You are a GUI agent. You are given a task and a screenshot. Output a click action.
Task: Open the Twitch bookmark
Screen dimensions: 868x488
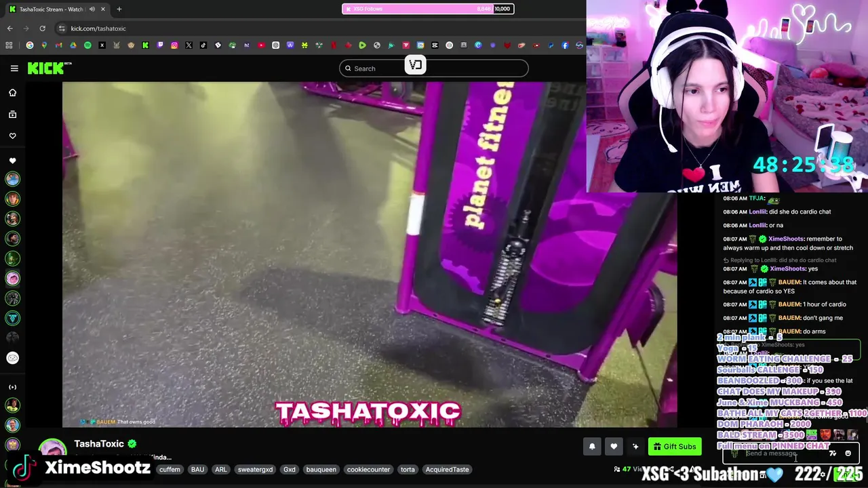pyautogui.click(x=160, y=45)
